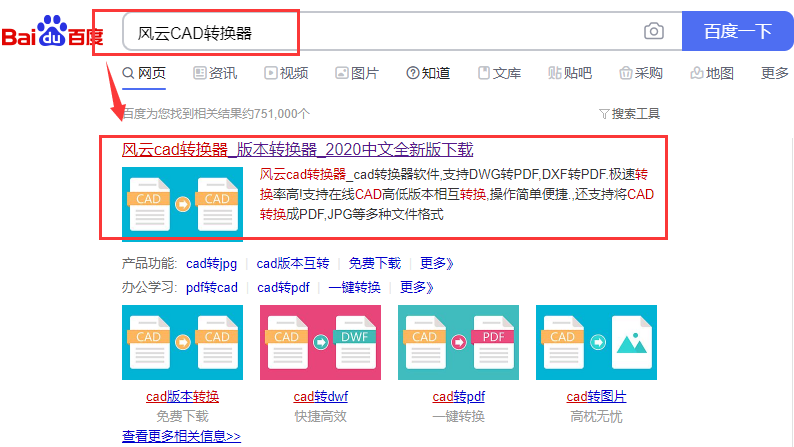Click the 免费下载 caption under cad版本转换
The height and width of the screenshot is (447, 794).
[x=182, y=417]
